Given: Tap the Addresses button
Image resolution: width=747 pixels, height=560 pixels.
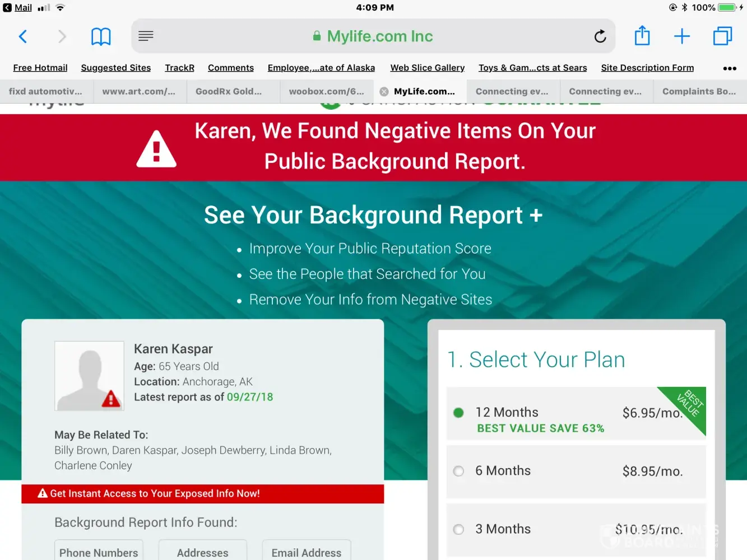Looking at the screenshot, I should click(x=203, y=550).
